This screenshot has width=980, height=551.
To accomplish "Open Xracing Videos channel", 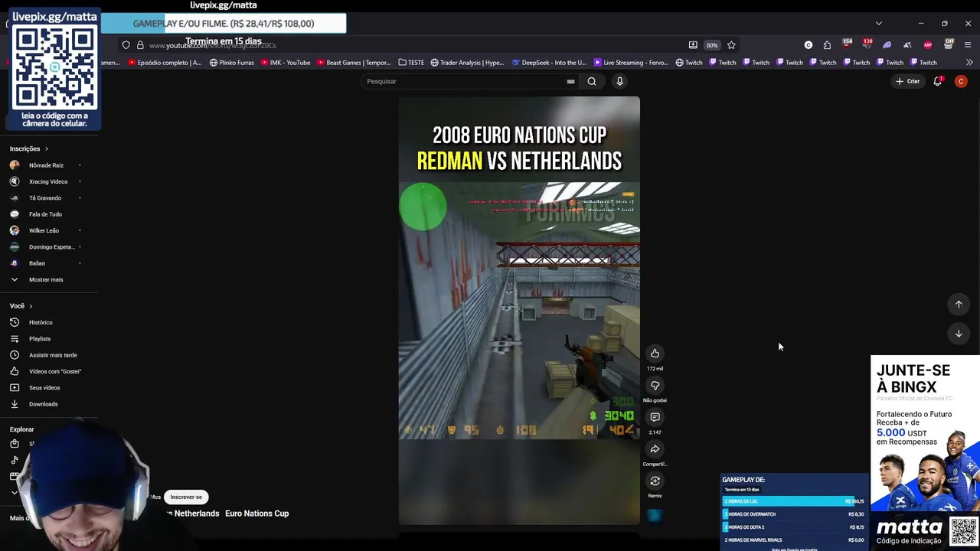I will point(49,181).
